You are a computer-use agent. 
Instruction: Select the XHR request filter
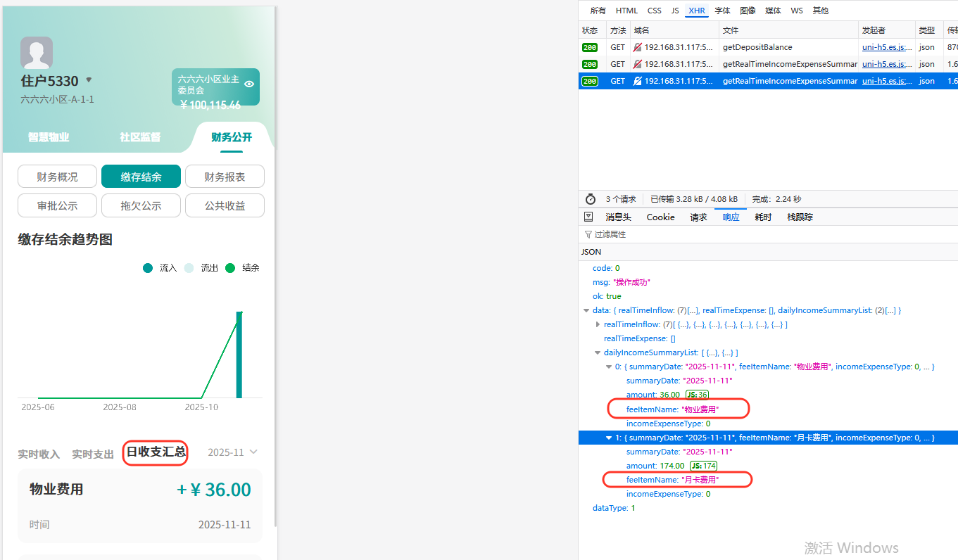[696, 10]
